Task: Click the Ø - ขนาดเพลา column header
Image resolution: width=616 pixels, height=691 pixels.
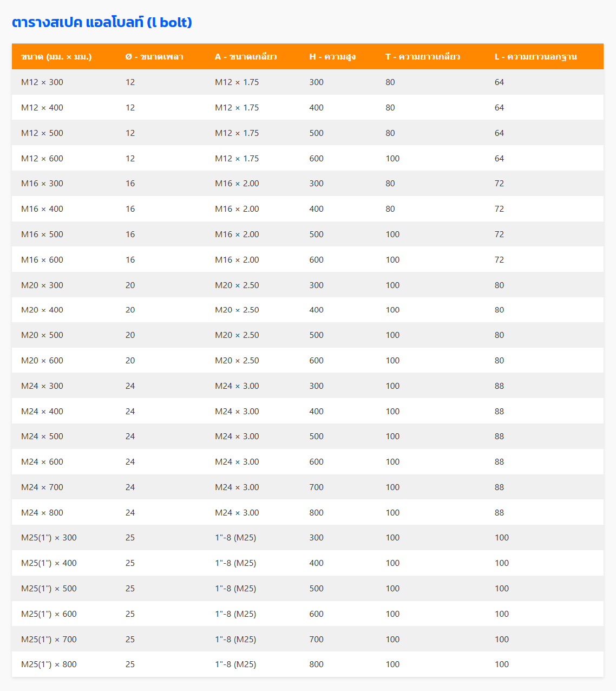Action: [x=154, y=57]
